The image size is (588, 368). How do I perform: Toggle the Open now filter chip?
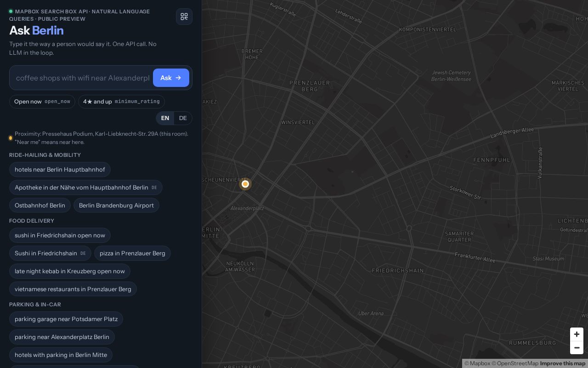42,102
